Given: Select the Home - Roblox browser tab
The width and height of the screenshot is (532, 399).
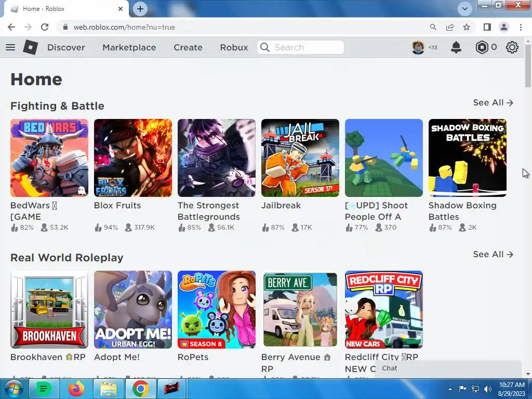Looking at the screenshot, I should (66, 9).
